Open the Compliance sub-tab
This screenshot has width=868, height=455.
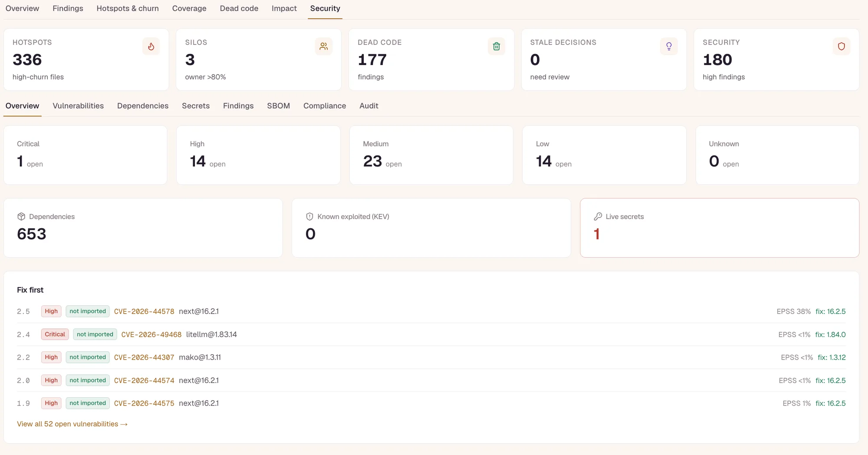325,106
